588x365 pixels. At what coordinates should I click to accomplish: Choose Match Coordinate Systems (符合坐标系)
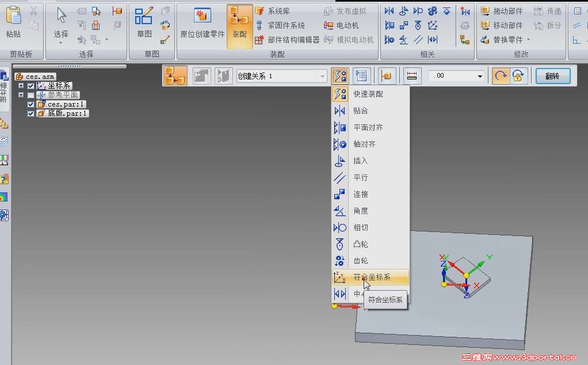pos(370,277)
